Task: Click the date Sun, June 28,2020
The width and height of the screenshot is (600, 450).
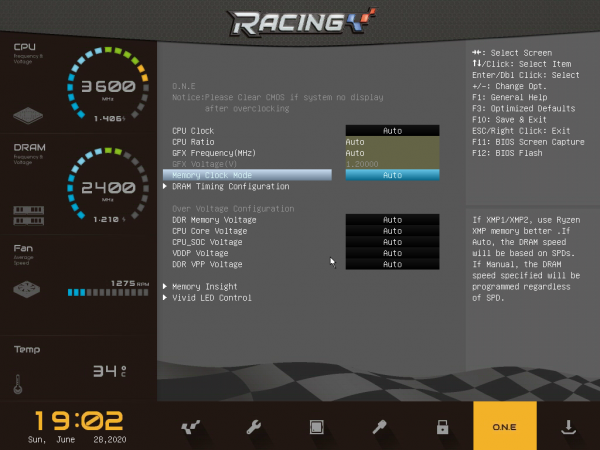Action: tap(77, 440)
